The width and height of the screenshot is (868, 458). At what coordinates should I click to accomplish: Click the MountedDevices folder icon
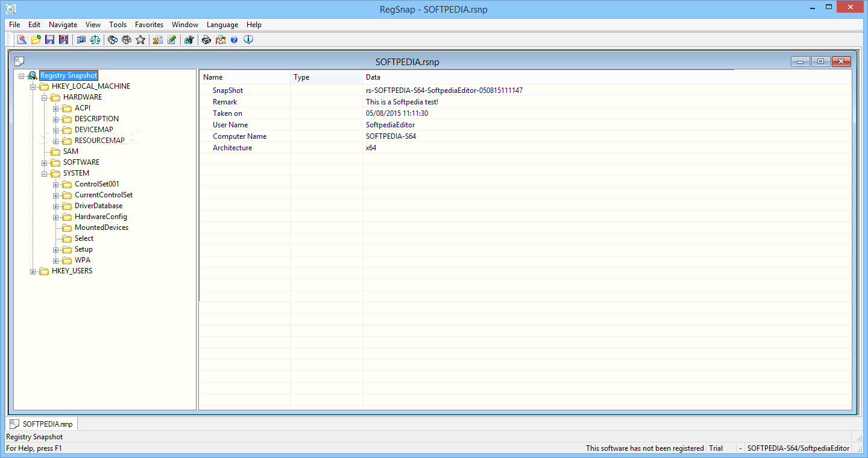[x=67, y=227]
